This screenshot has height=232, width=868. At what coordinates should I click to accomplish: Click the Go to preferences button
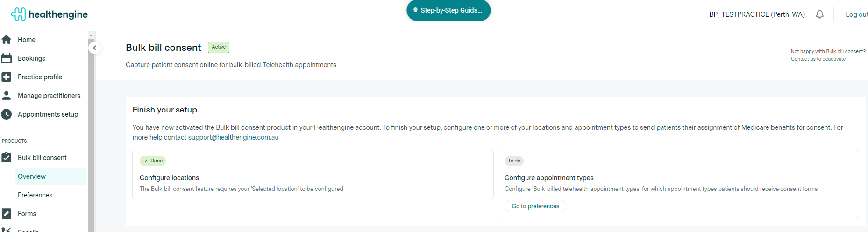pos(535,206)
